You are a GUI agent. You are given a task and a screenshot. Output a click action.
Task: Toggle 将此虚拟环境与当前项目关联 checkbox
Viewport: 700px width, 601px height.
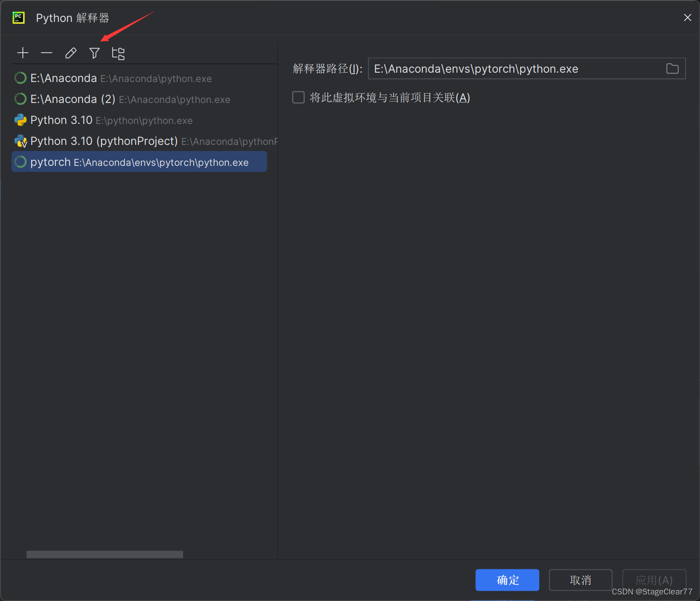298,97
